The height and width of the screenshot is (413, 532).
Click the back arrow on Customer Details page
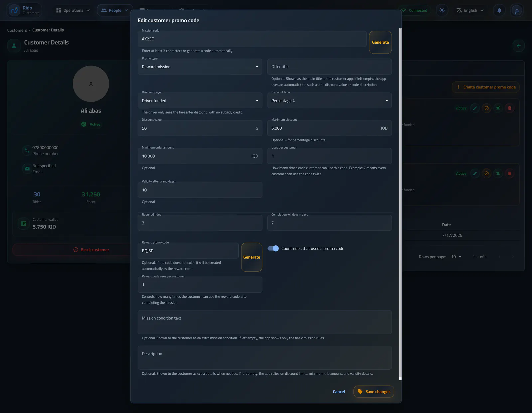(519, 46)
